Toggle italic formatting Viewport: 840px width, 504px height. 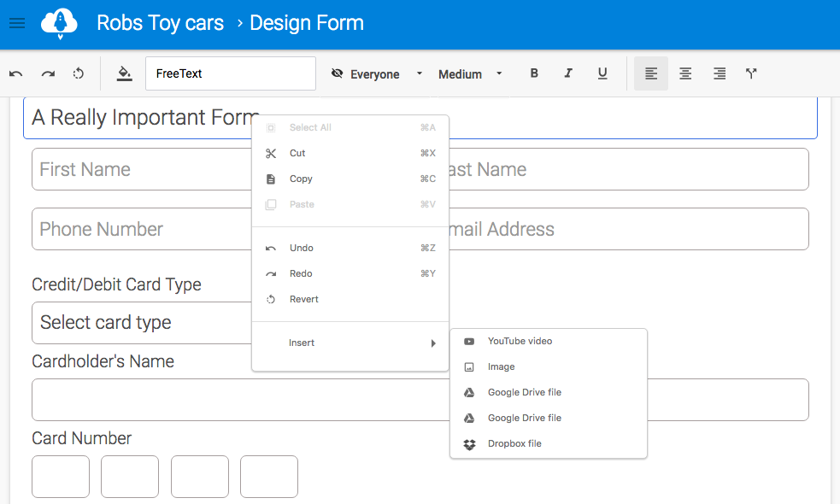pos(568,74)
